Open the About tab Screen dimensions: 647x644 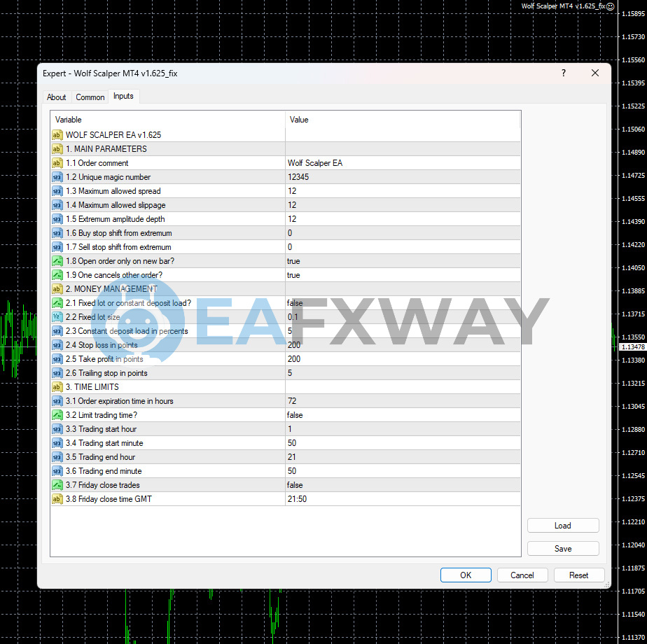pyautogui.click(x=57, y=97)
